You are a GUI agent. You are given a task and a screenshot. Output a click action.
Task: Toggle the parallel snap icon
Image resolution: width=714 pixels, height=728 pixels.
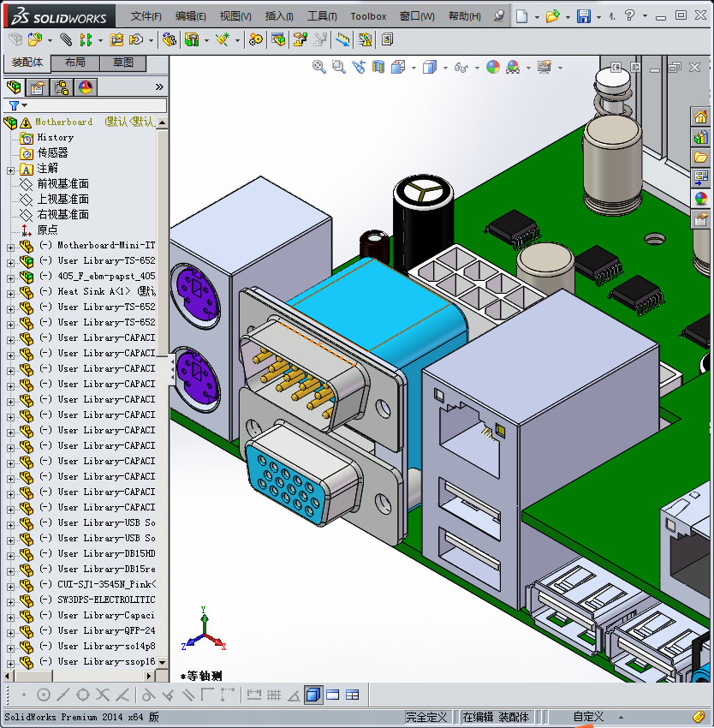pos(188,695)
